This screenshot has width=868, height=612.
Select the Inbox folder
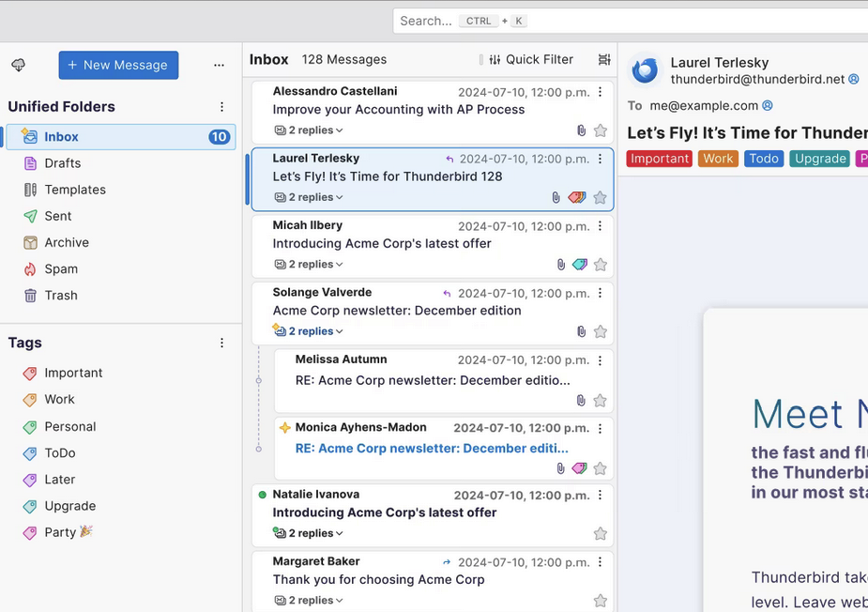click(x=121, y=137)
